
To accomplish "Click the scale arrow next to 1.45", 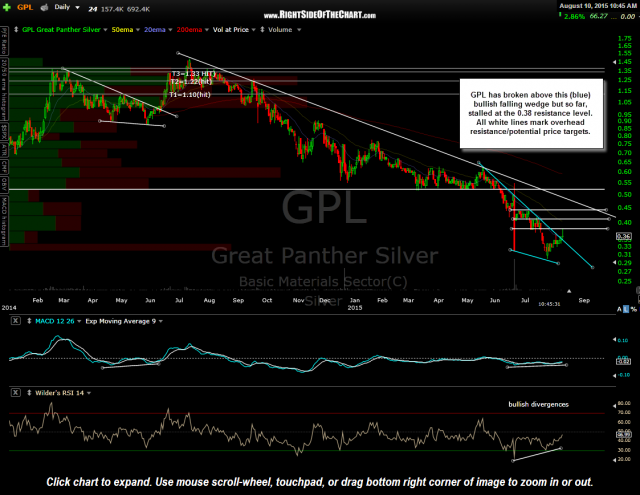I will coord(615,62).
